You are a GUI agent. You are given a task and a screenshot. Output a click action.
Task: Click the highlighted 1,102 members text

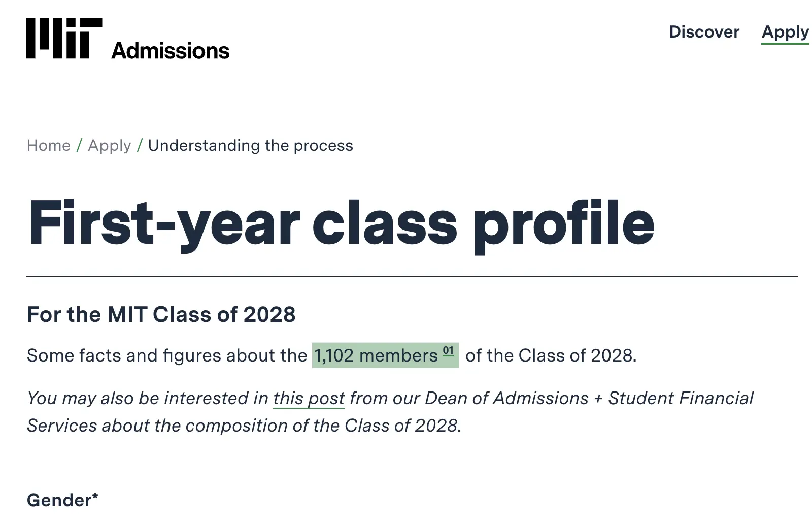376,355
